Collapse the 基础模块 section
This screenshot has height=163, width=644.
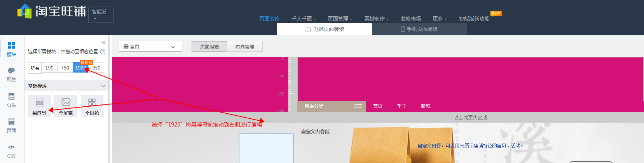[103, 86]
